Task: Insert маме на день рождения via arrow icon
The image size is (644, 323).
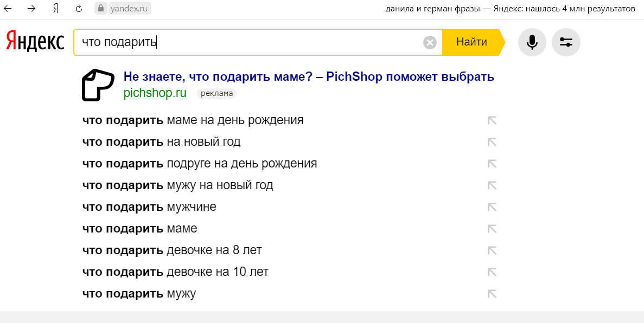Action: [x=492, y=121]
